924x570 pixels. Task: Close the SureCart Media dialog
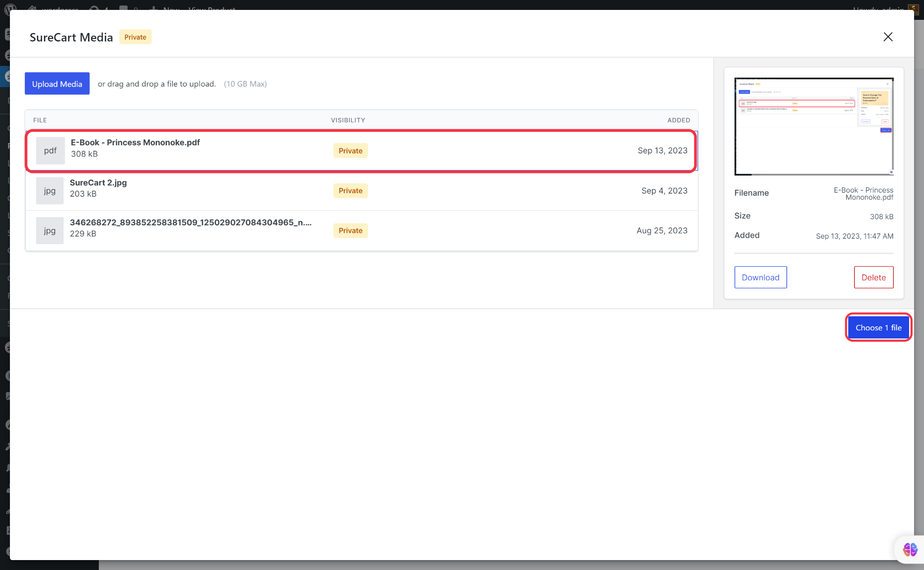pos(887,37)
